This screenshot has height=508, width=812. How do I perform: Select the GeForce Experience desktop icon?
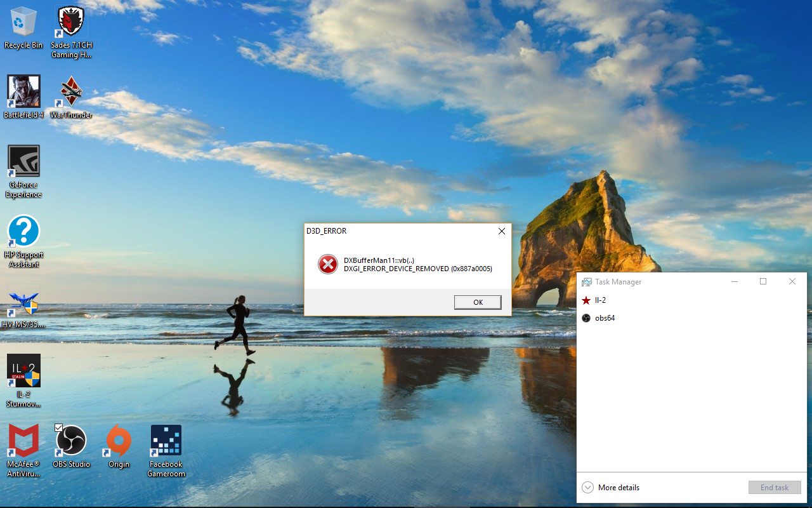23,171
